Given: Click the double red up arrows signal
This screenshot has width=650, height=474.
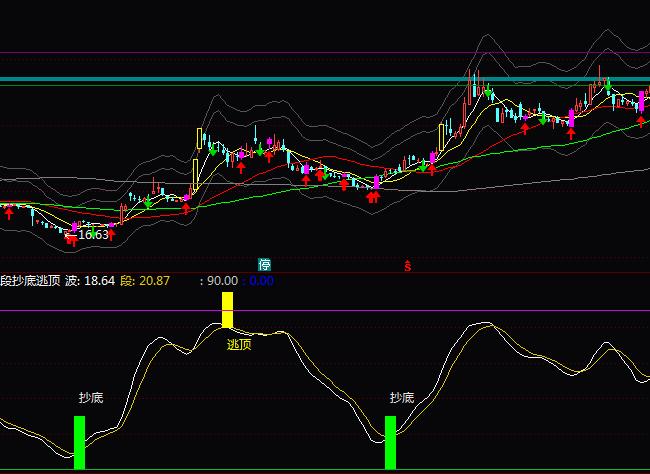Looking at the screenshot, I should [x=373, y=197].
